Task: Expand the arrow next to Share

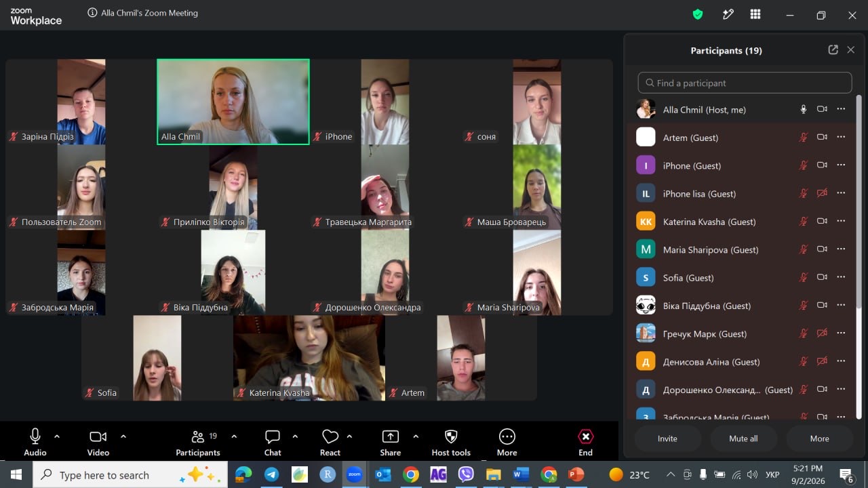Action: tap(416, 436)
